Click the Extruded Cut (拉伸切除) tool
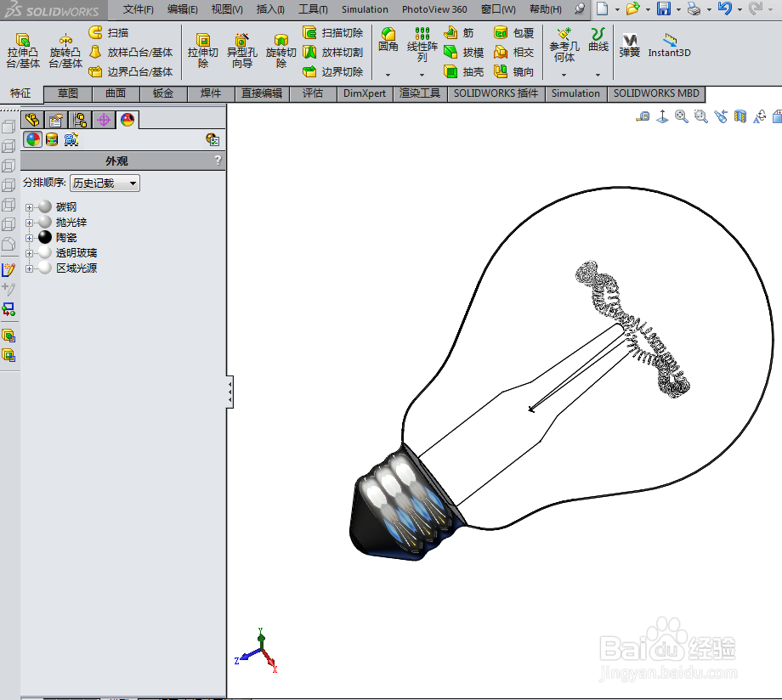This screenshot has height=700, width=782. [202, 50]
